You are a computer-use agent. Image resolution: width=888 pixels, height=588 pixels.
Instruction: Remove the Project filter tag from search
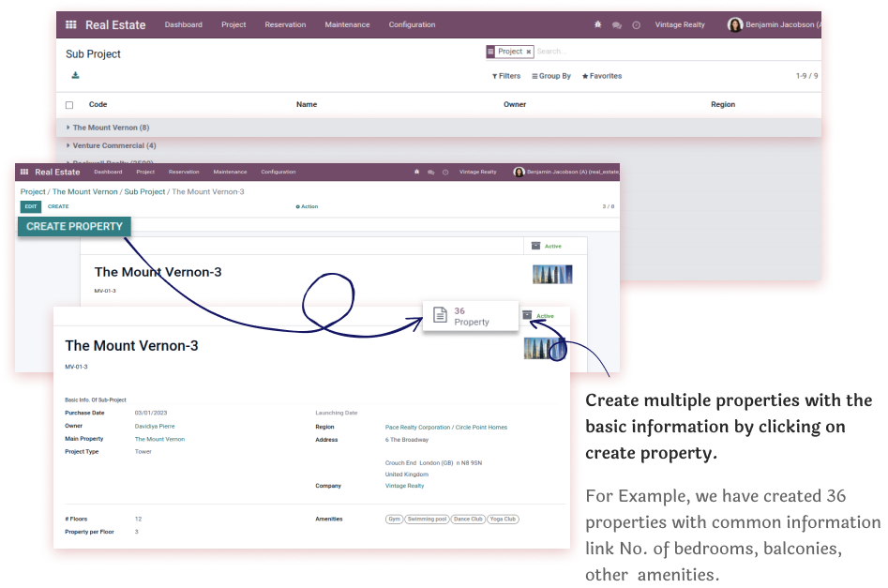(529, 52)
